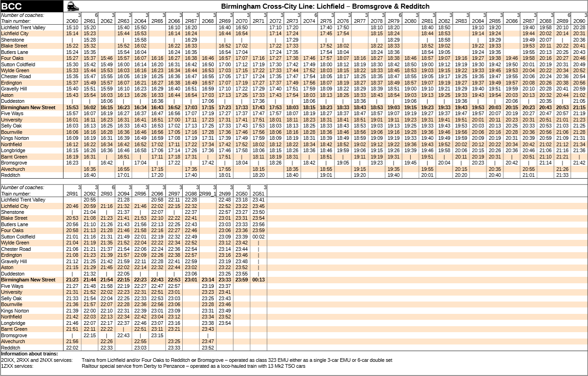The height and width of the screenshot is (376, 588).
Task: Click train number 2O64
Action: click(x=140, y=21)
